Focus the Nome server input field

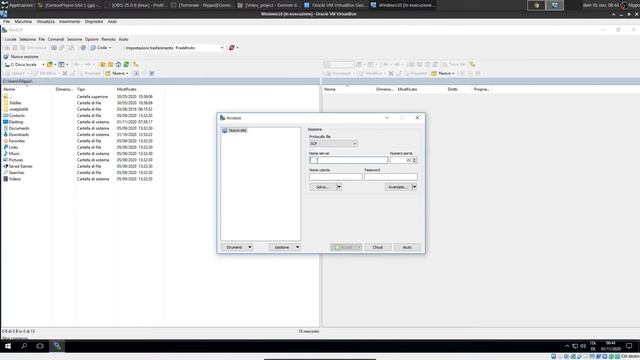click(348, 160)
